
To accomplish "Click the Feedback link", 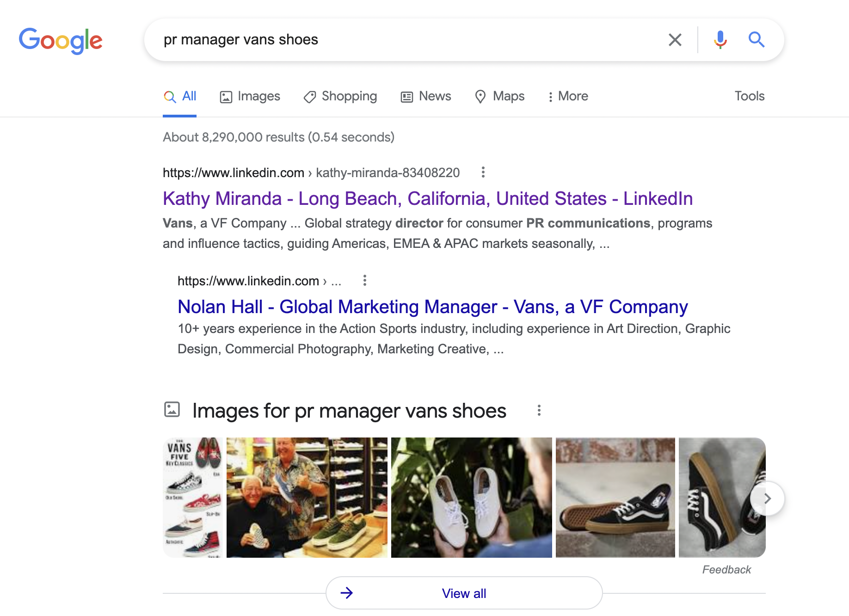I will [x=726, y=569].
